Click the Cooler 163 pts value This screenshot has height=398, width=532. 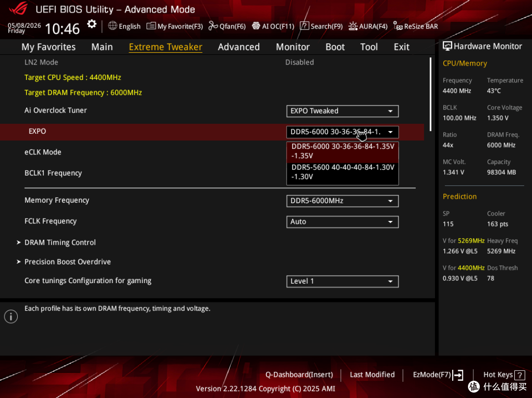tap(498, 224)
